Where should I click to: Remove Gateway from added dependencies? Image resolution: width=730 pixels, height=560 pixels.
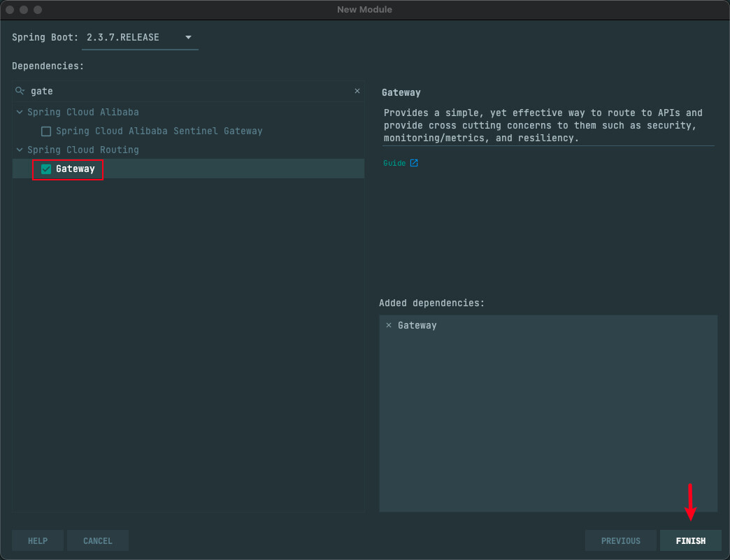pos(389,325)
